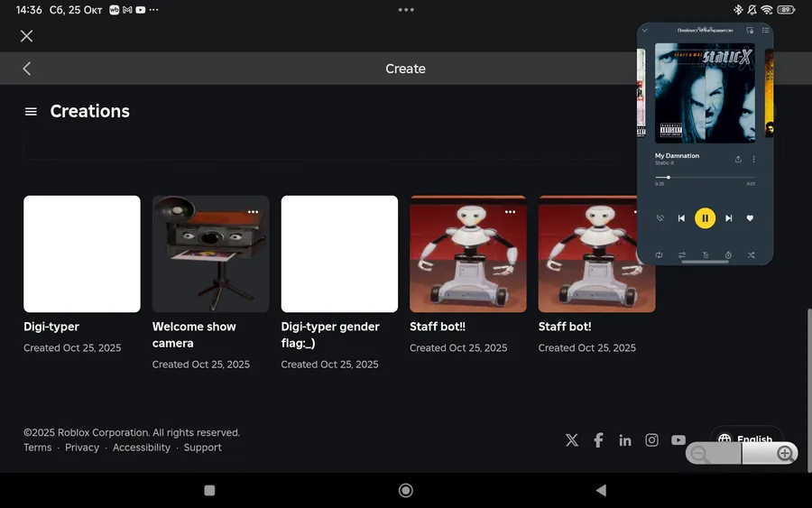This screenshot has width=812, height=508.
Task: Tap the Android back triangle button
Action: 601,490
